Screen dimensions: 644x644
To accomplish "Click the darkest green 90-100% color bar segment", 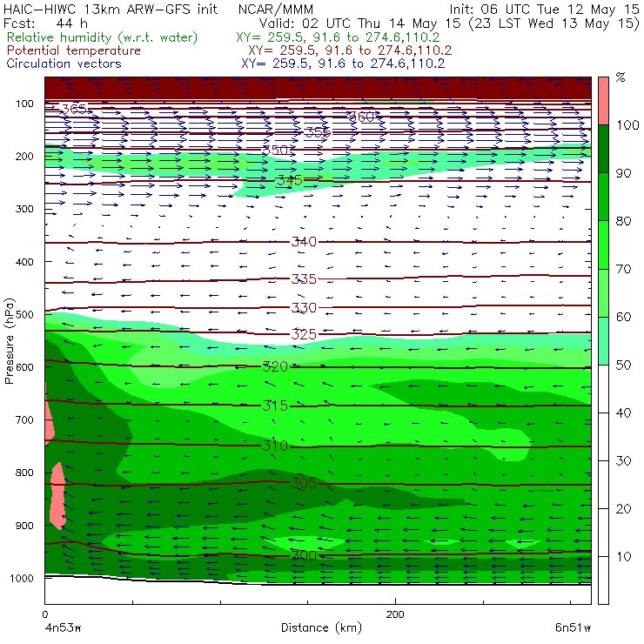I will tap(603, 149).
